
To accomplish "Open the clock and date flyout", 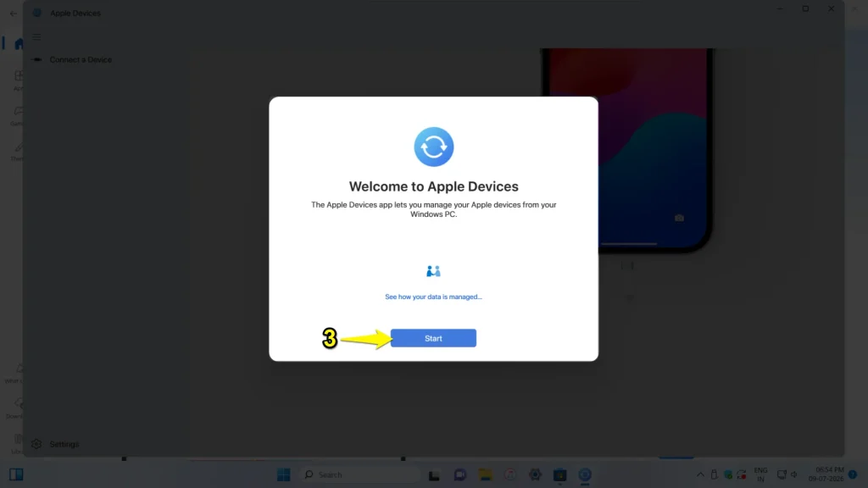I will 826,474.
